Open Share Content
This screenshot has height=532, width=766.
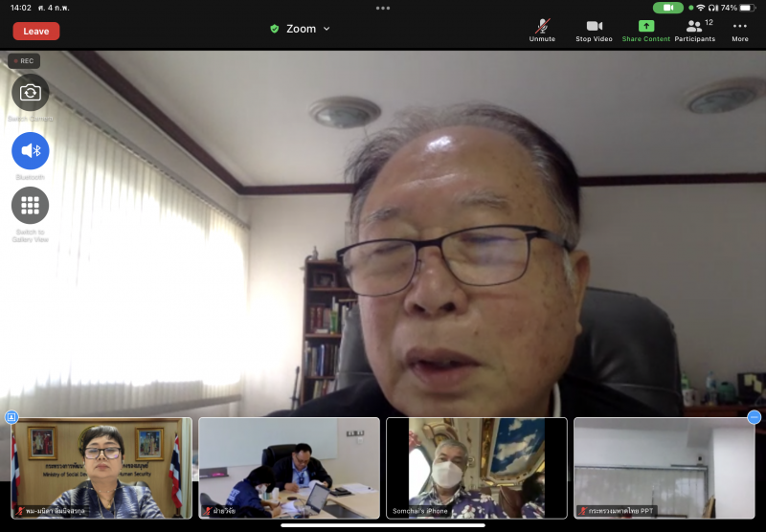[x=645, y=31]
